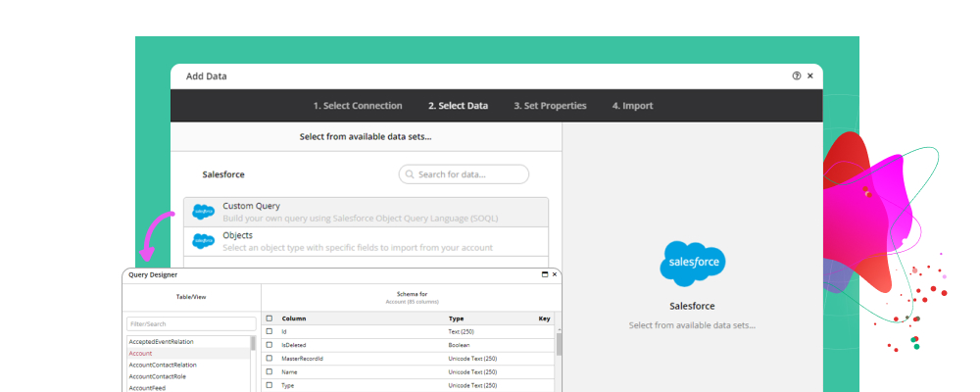The height and width of the screenshot is (392, 980).
Task: Select AccountContactRole table
Action: pyautogui.click(x=189, y=376)
